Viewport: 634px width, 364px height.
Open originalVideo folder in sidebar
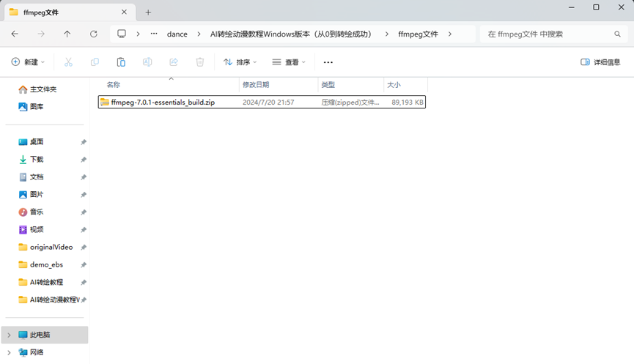coord(45,248)
